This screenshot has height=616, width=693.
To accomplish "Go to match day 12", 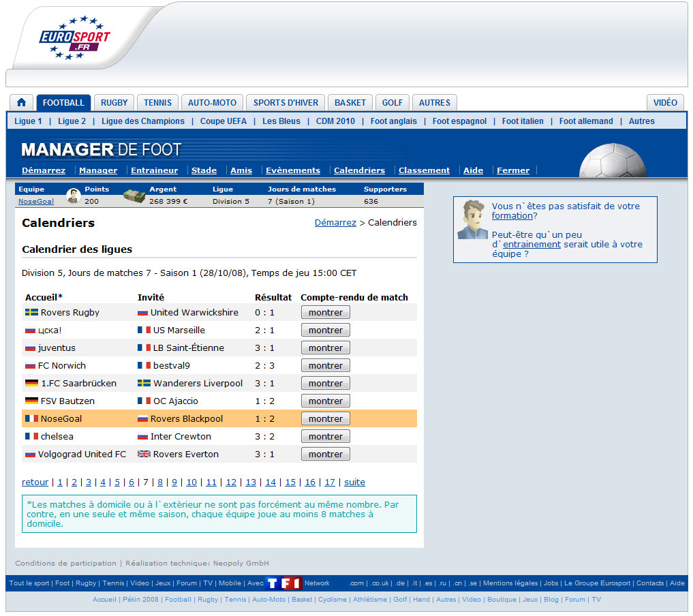I will pos(231,482).
